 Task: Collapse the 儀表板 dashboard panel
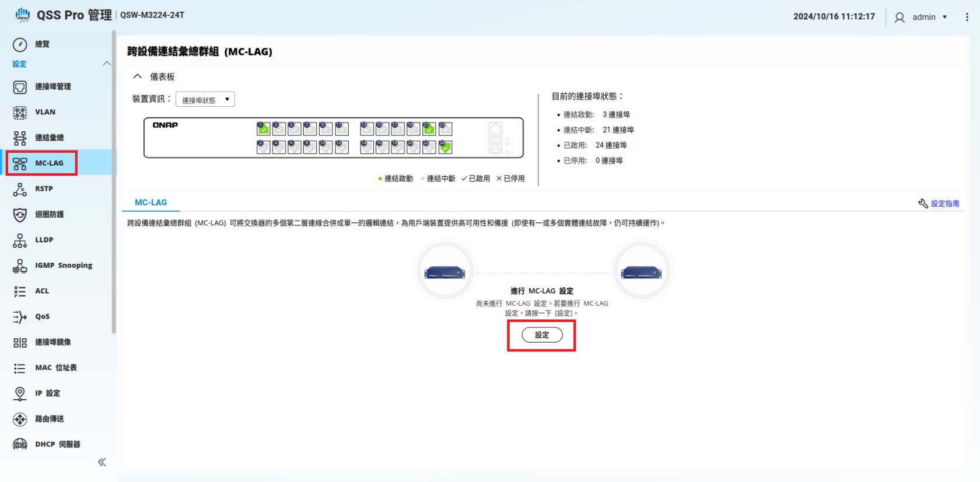point(138,76)
